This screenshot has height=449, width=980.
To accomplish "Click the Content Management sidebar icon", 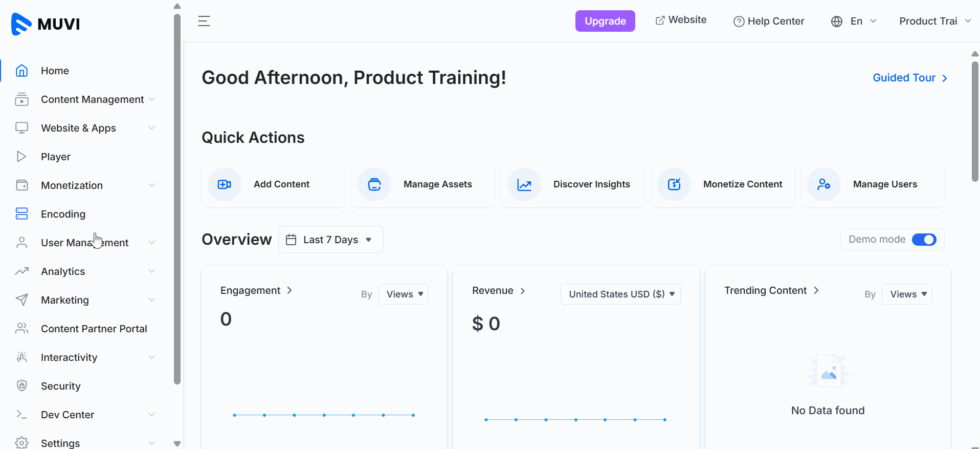I will (x=21, y=99).
